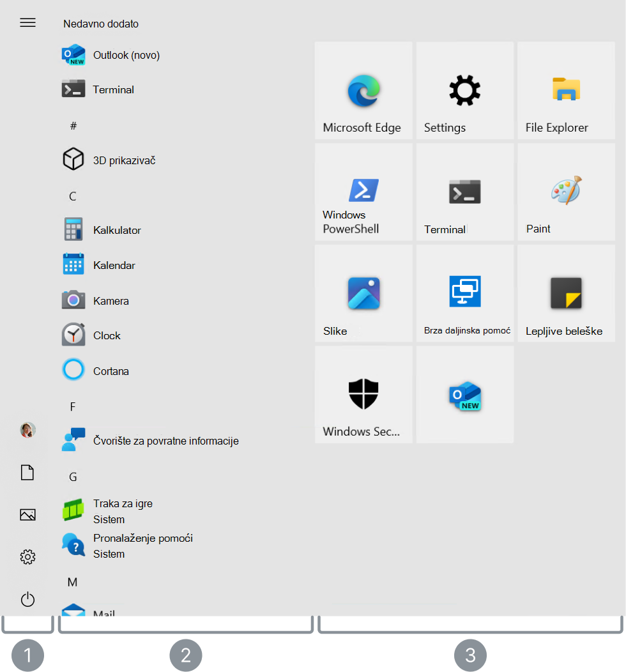Click the Power icon in sidebar
Image resolution: width=626 pixels, height=672 pixels.
click(x=28, y=599)
